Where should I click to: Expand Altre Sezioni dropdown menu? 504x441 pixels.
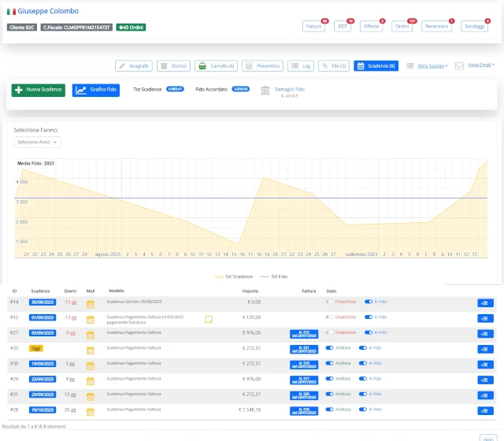[432, 66]
